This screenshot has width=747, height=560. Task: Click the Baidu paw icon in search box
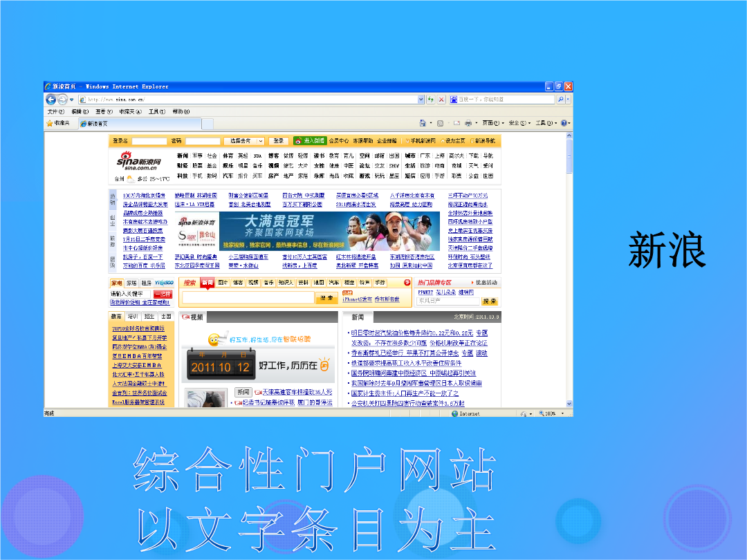[454, 100]
